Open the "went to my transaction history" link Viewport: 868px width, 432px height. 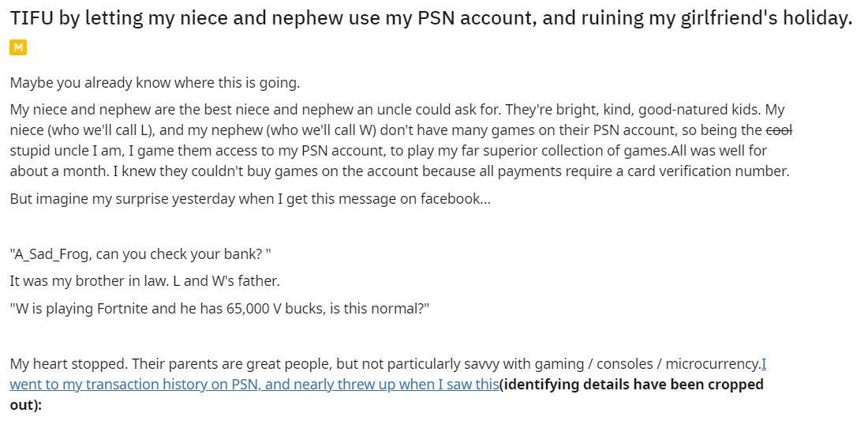click(253, 385)
